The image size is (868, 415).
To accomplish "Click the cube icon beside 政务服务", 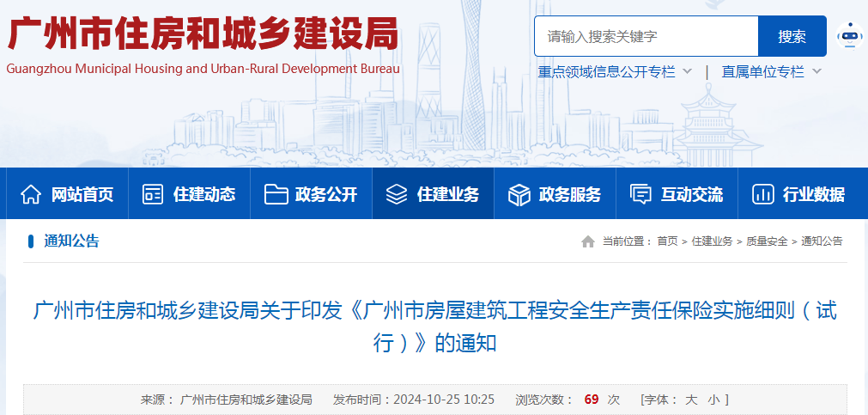I will (519, 194).
